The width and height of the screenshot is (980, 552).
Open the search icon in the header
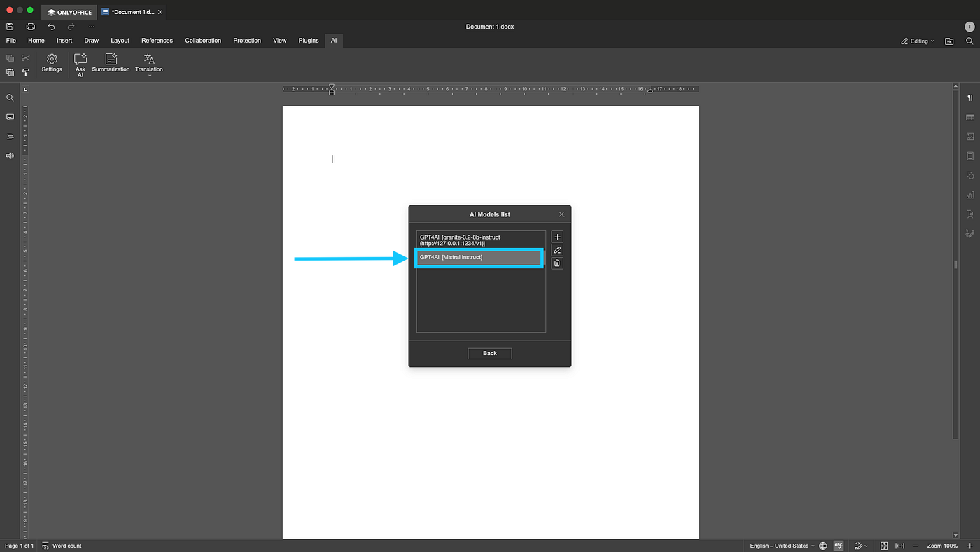969,41
